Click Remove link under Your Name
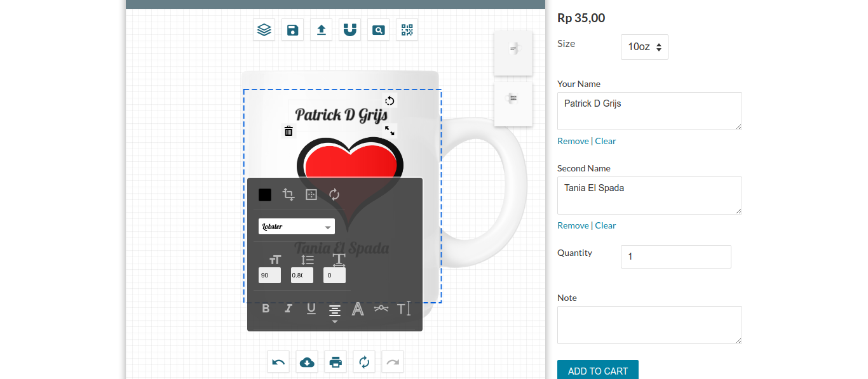Viewport: 868px width, 379px height. (x=573, y=141)
